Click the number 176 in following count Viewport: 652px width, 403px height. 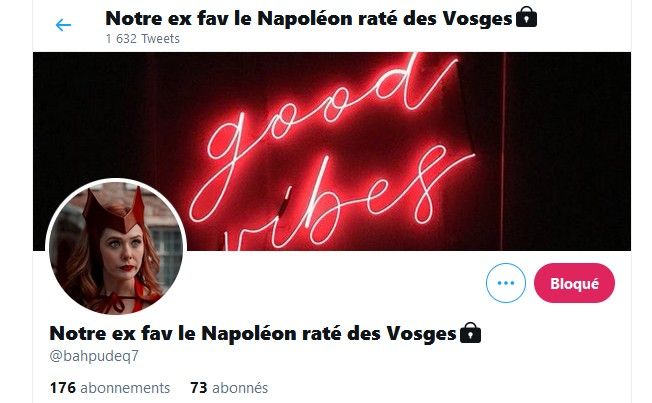(x=63, y=388)
